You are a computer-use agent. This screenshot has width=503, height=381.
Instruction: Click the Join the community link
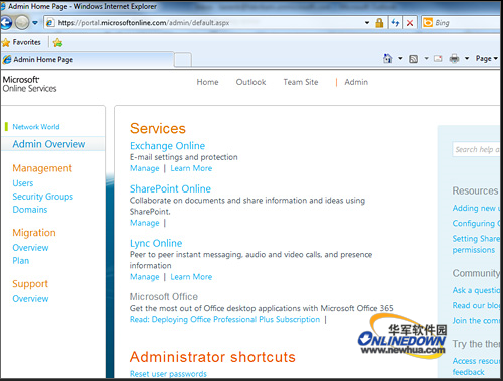(x=477, y=321)
